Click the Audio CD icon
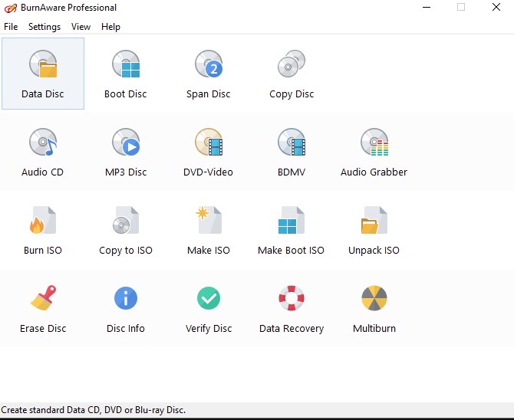514x420 pixels. [43, 143]
